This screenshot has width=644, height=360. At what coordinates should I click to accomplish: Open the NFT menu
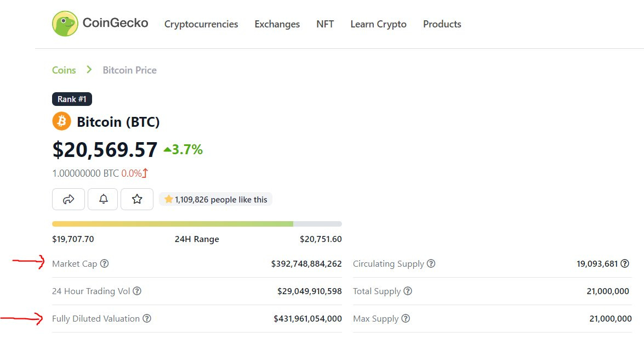click(325, 24)
